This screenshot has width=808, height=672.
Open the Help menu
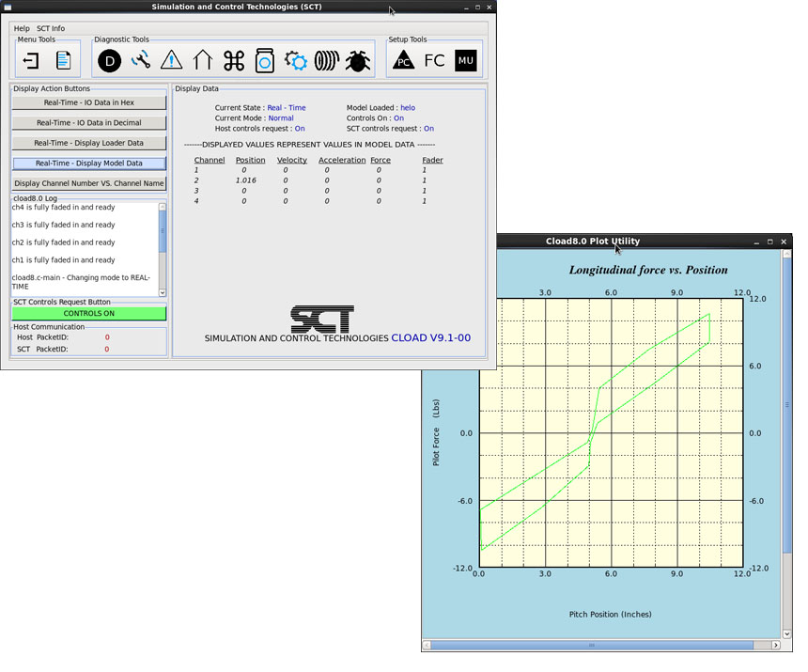[x=22, y=29]
